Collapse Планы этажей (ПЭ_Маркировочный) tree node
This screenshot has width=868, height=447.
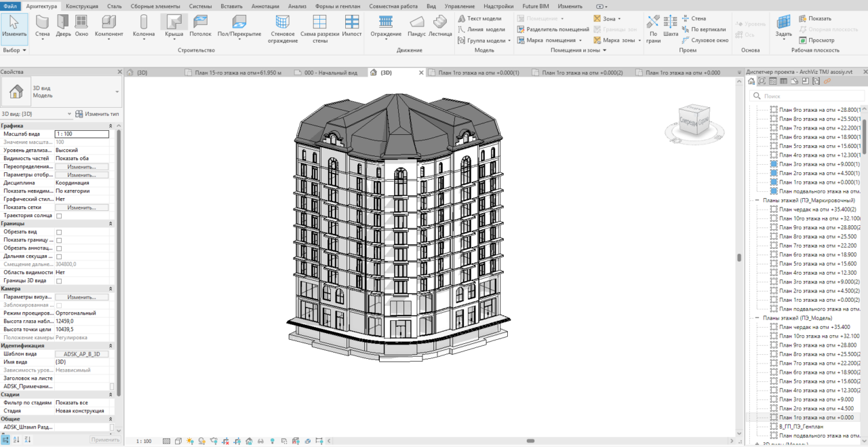757,201
